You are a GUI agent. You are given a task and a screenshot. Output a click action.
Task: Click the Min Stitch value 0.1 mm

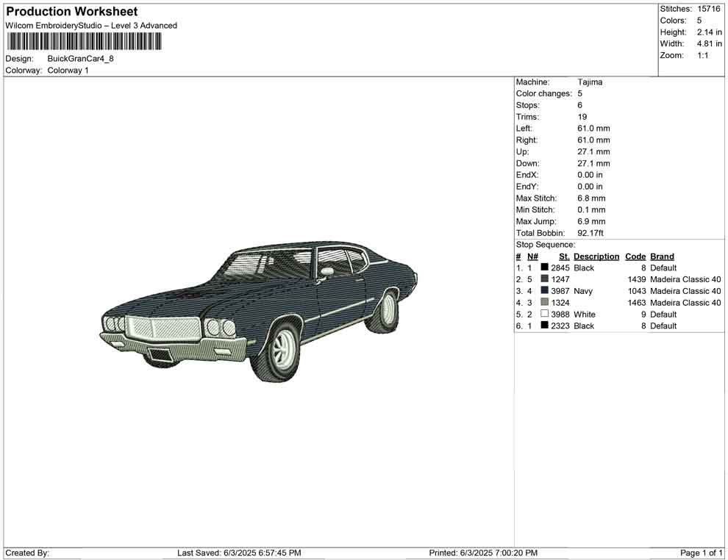pos(591,209)
